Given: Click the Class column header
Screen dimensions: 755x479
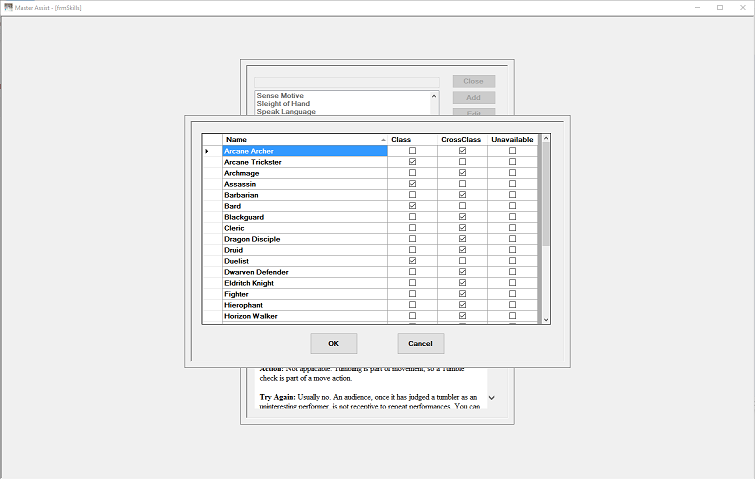Looking at the screenshot, I should 413,140.
